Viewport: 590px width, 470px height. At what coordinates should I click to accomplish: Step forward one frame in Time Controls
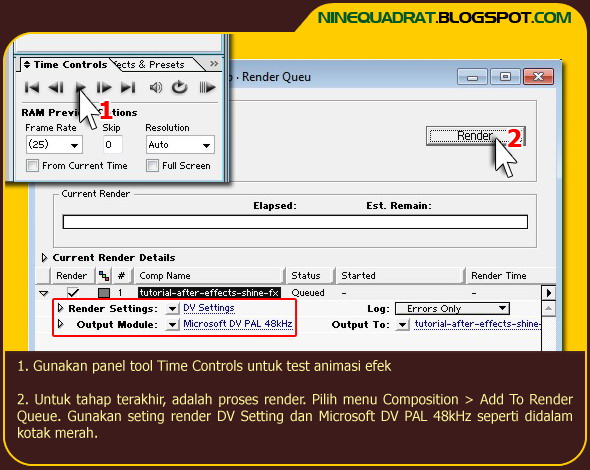(104, 88)
